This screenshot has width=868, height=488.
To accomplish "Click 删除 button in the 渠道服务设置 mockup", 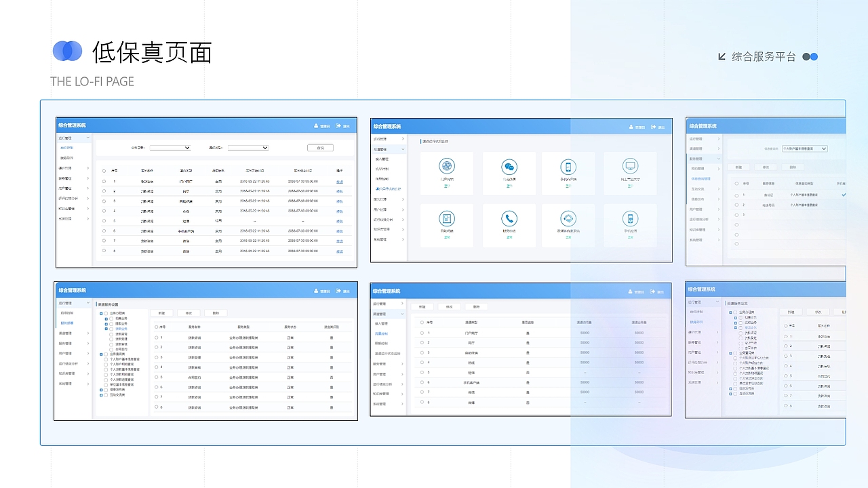I will pos(216,313).
